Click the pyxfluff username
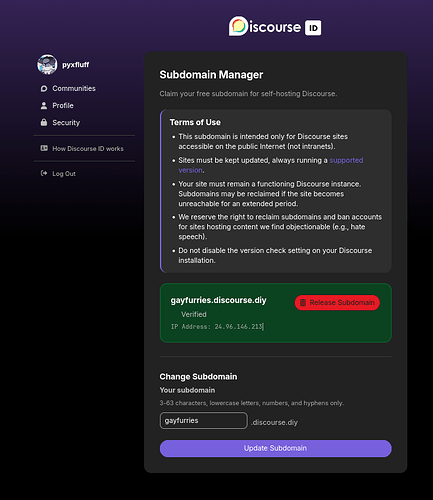This screenshot has height=500, width=433. tap(76, 65)
